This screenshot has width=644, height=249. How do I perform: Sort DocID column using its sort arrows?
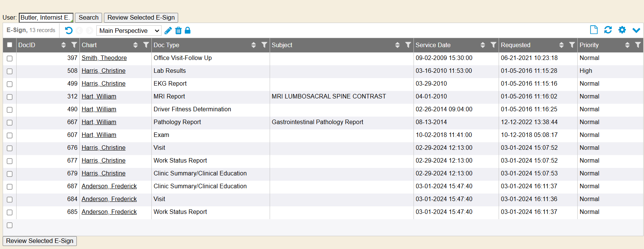coord(63,45)
